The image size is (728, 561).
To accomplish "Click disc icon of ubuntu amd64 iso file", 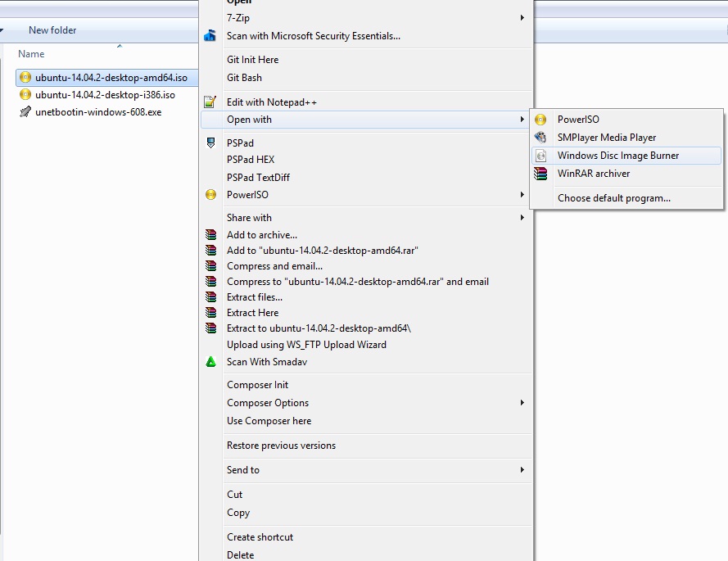I will [25, 77].
